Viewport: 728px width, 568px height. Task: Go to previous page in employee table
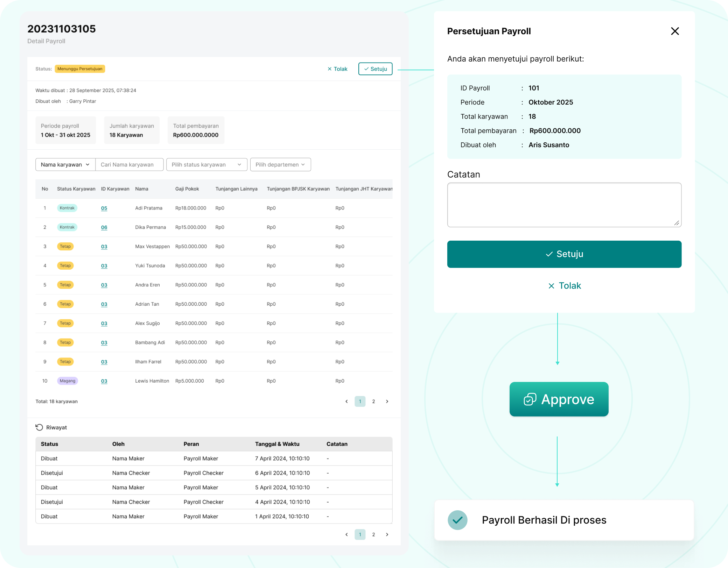click(x=346, y=402)
